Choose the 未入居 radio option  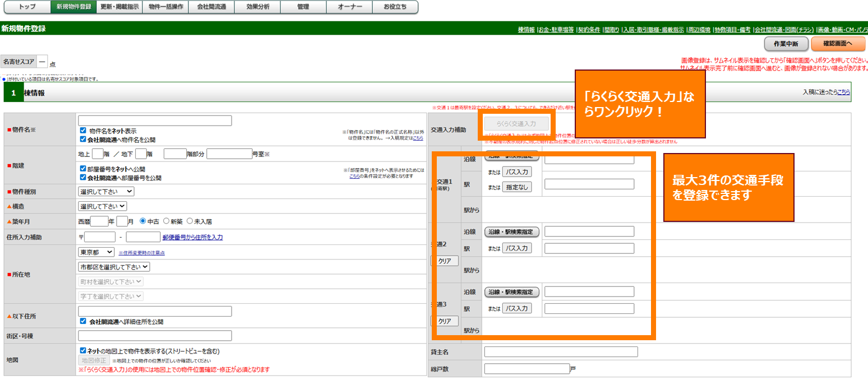(190, 221)
